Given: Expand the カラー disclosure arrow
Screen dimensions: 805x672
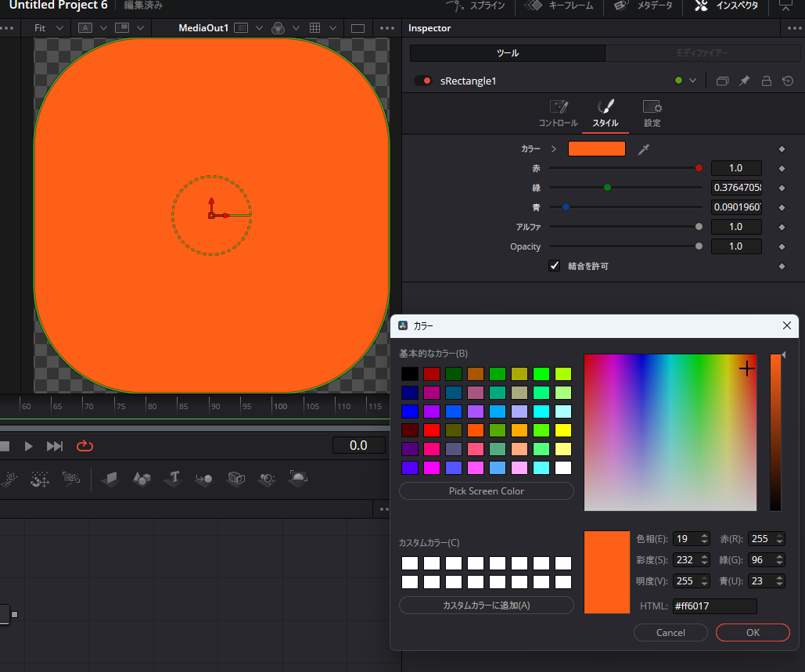Looking at the screenshot, I should point(553,149).
